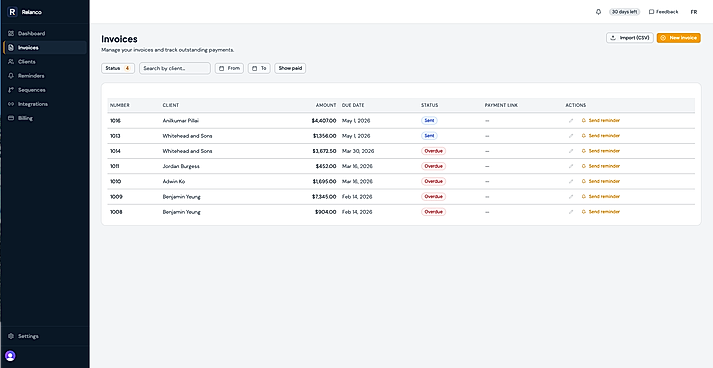The height and width of the screenshot is (368, 713).
Task: Send reminder for invoice 1008
Action: pos(601,212)
